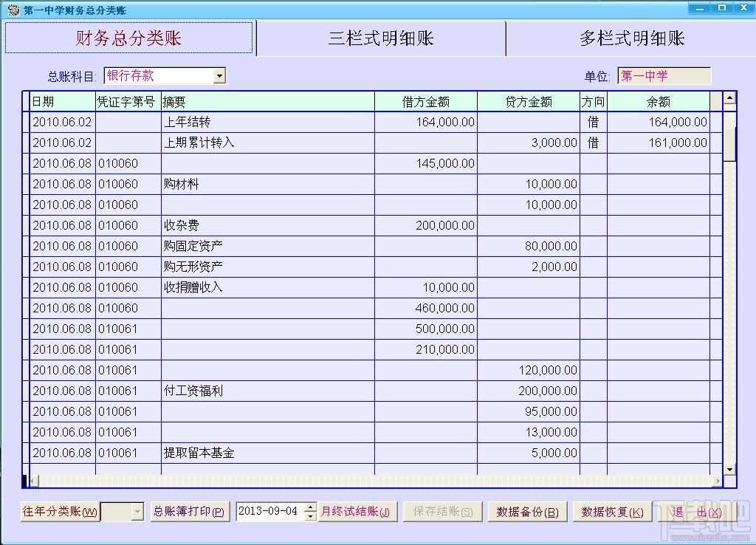
Task: Click the 单位 field showing 第一中学
Action: [664, 76]
